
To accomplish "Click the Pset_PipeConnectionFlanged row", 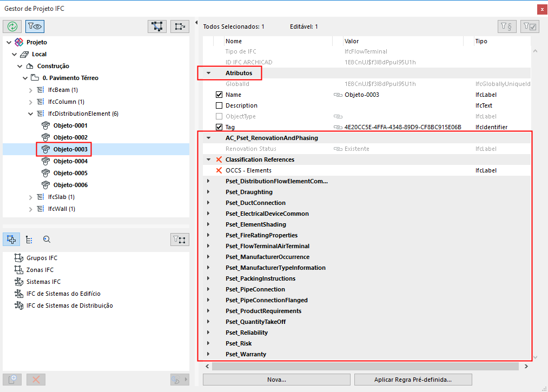I will (367, 300).
